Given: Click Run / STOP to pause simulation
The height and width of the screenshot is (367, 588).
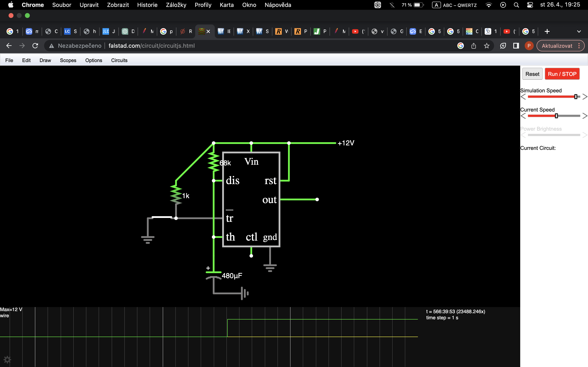Looking at the screenshot, I should (x=562, y=74).
